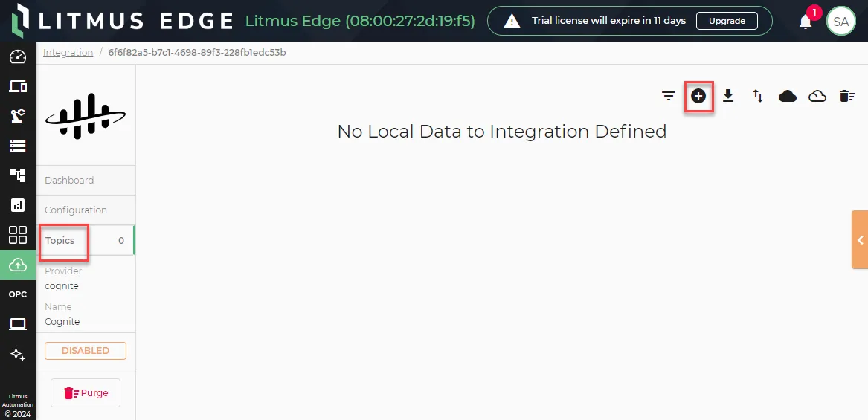This screenshot has width=868, height=420.
Task: Open the Dashboard gauge icon in sidebar
Action: click(x=18, y=56)
